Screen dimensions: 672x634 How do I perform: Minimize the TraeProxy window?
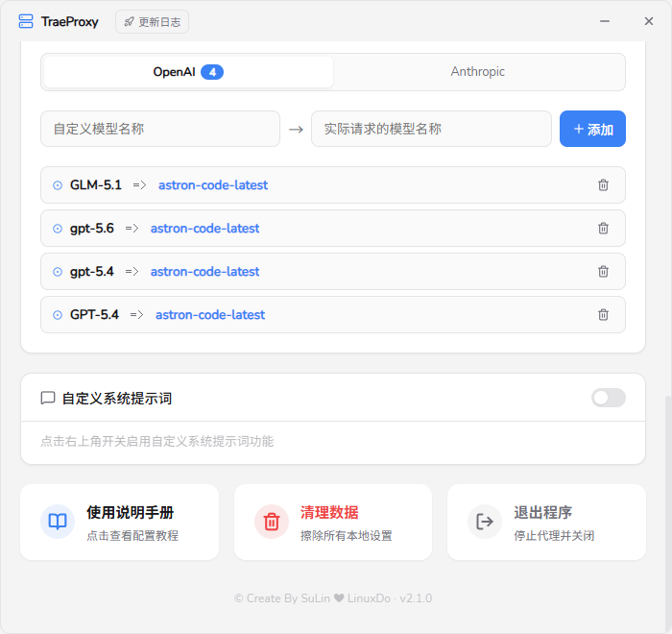605,21
